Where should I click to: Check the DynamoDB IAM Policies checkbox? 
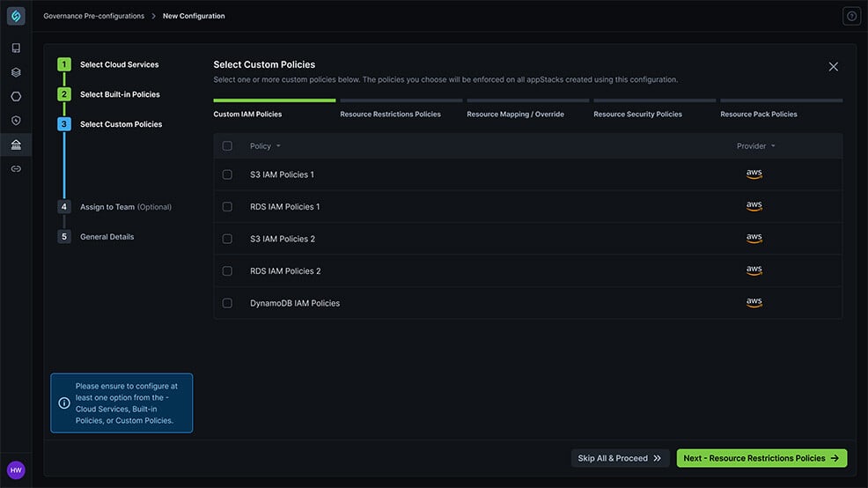[227, 303]
